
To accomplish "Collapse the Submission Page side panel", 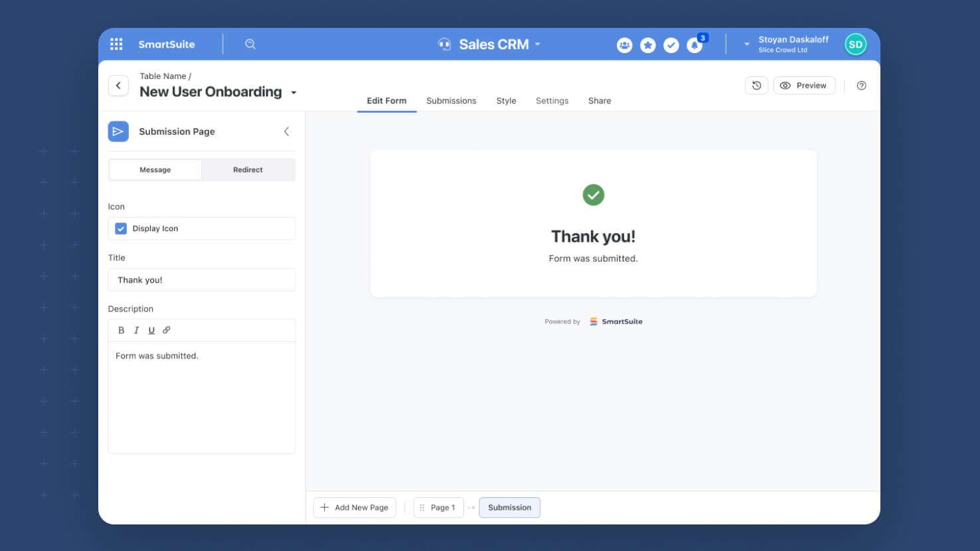I will click(x=286, y=131).
